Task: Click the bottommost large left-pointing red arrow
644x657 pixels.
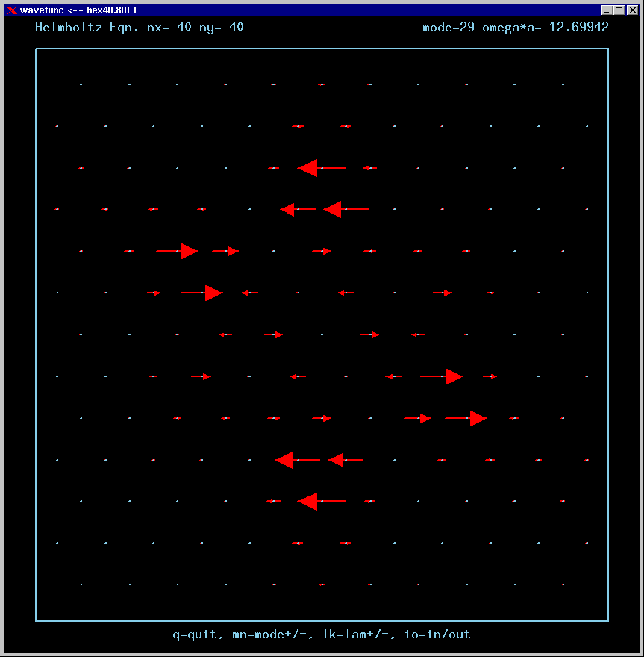Action: [321, 501]
